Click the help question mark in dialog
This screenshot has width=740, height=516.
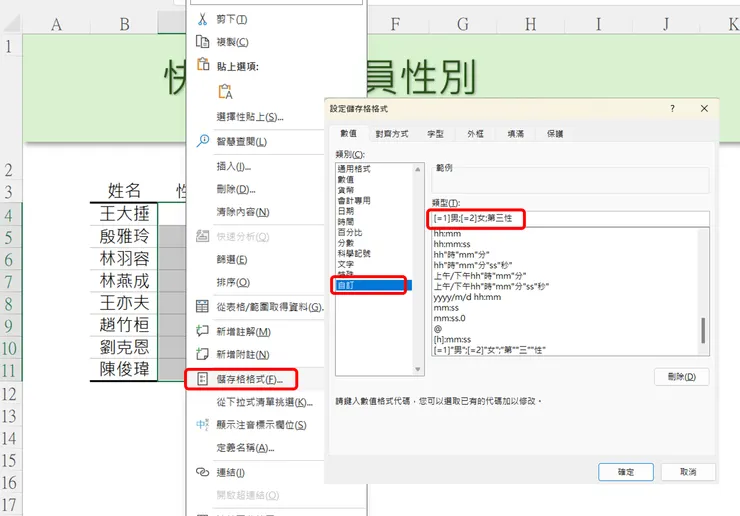coord(672,109)
